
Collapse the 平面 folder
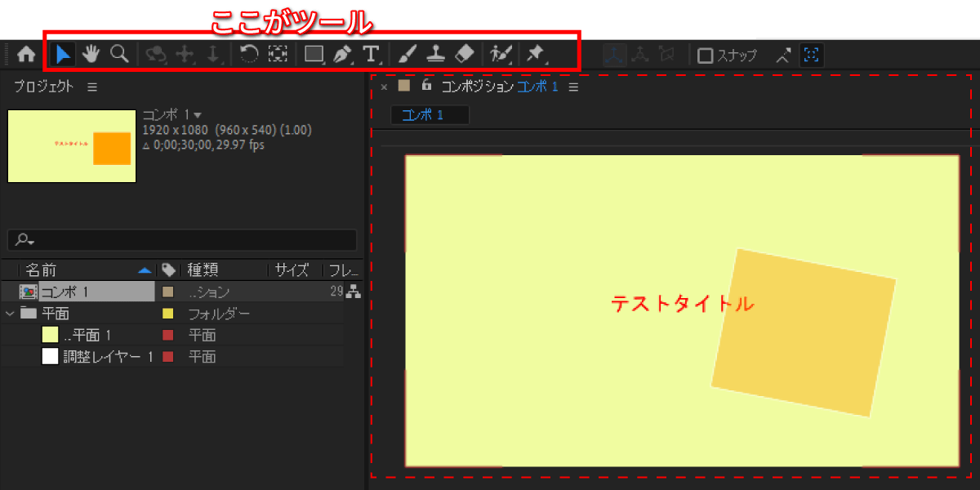(x=10, y=314)
